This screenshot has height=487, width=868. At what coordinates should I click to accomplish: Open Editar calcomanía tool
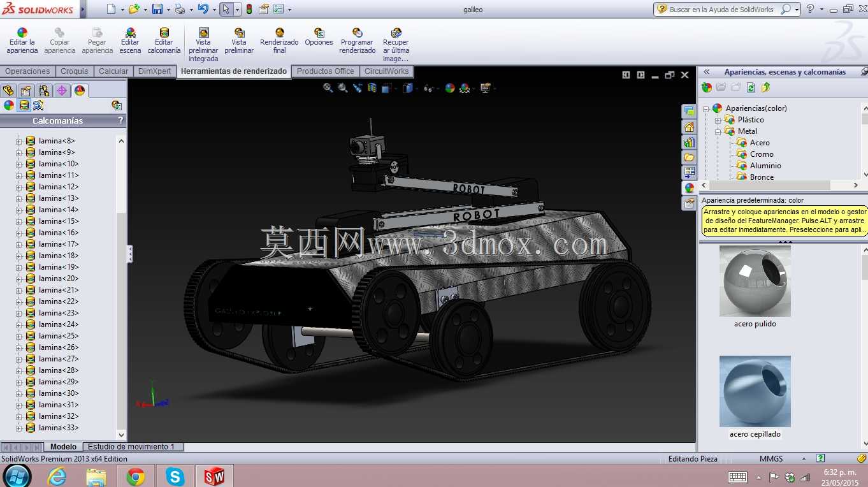[164, 41]
